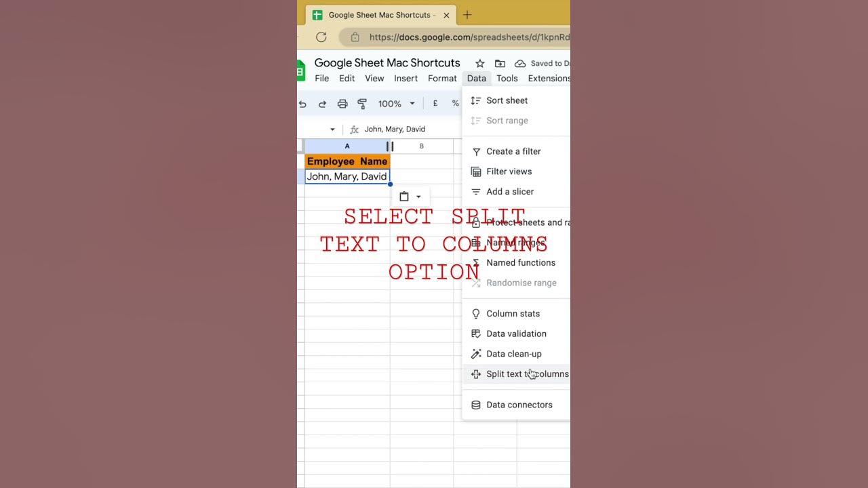Select the paint format roller icon
The width and height of the screenshot is (868, 488).
click(x=362, y=104)
